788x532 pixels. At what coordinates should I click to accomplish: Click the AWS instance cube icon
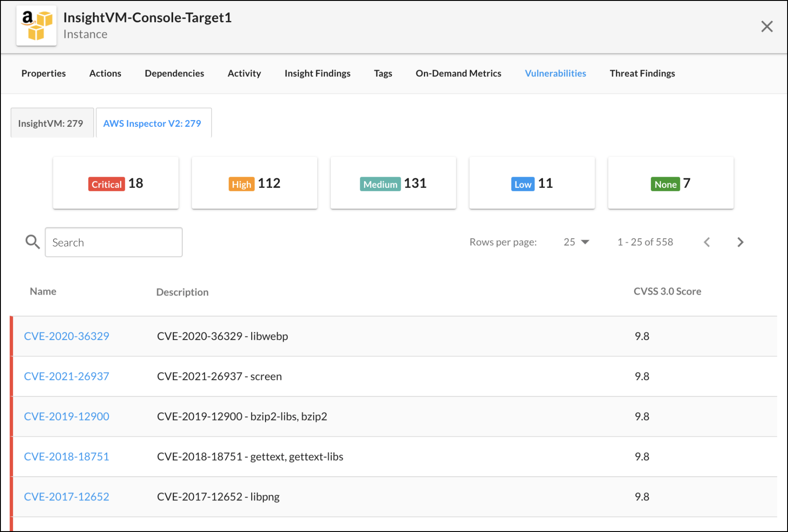pos(37,26)
